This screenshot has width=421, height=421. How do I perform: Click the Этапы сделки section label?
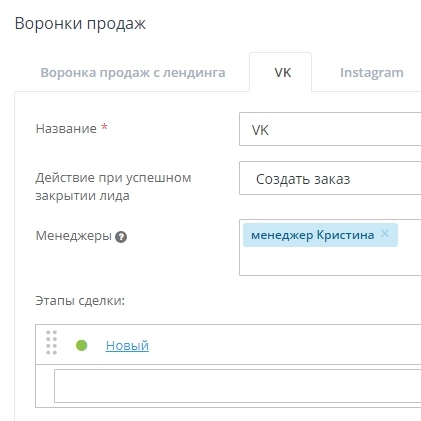pyautogui.click(x=80, y=301)
